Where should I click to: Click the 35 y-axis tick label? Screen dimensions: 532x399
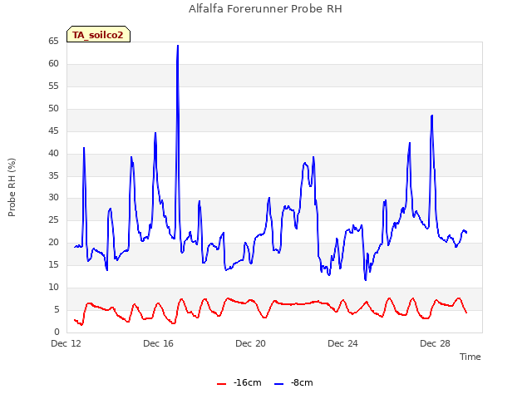(53, 175)
